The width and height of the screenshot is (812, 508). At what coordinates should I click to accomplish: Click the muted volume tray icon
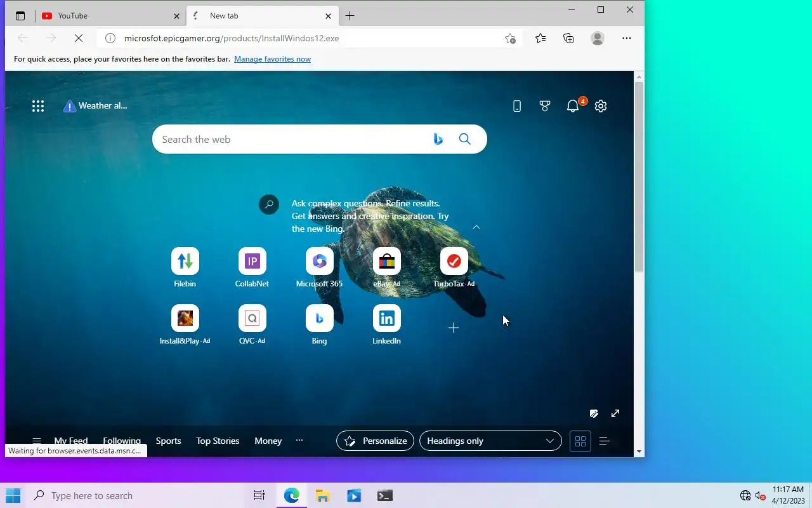coord(761,495)
